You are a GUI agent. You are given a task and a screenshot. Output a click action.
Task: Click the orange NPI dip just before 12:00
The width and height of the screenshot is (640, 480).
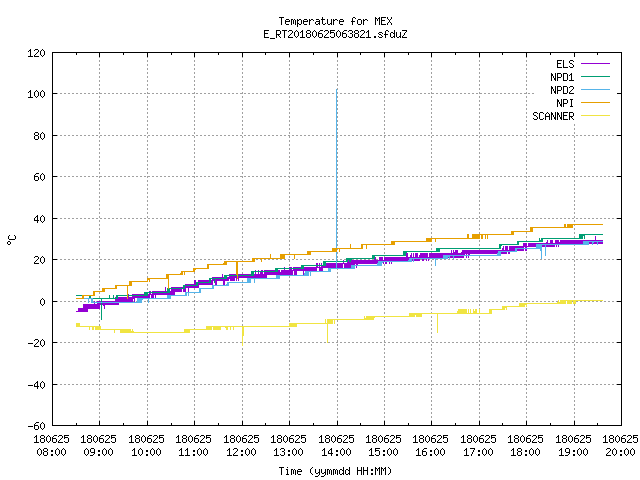[x=237, y=270]
